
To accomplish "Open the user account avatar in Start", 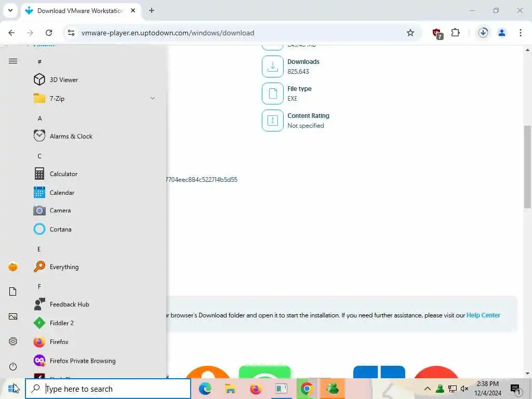I will pyautogui.click(x=13, y=267).
